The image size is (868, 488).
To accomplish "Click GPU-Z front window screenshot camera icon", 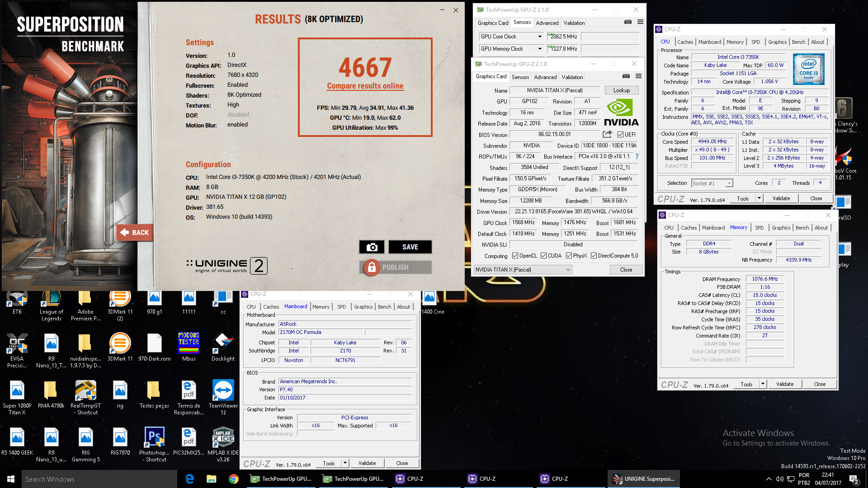I will tap(626, 76).
